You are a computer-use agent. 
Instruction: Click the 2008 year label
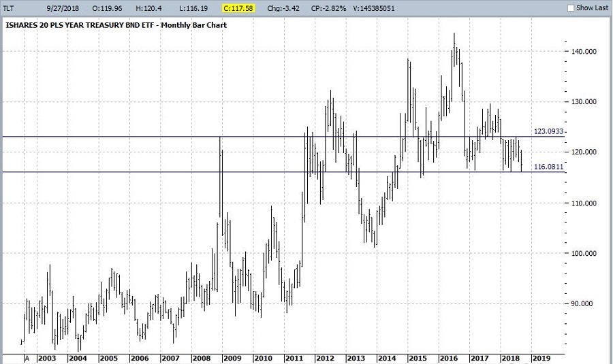(x=202, y=359)
